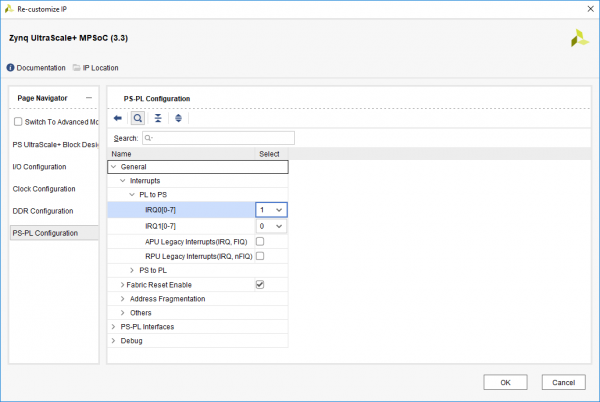Click the expand all toolbar icon
Image resolution: width=600 pixels, height=402 pixels.
(x=178, y=118)
